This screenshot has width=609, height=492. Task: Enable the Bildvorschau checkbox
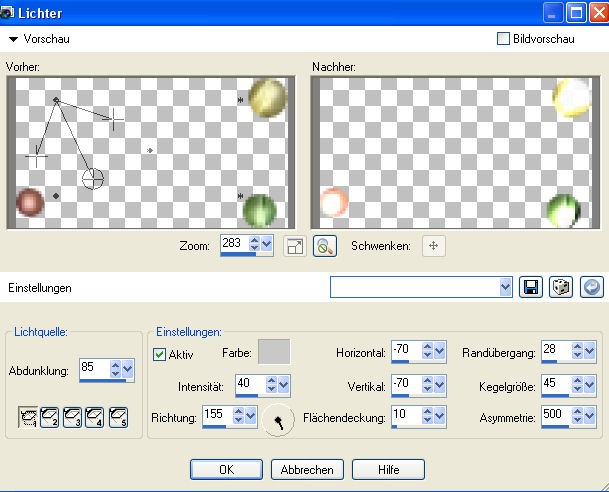(504, 39)
